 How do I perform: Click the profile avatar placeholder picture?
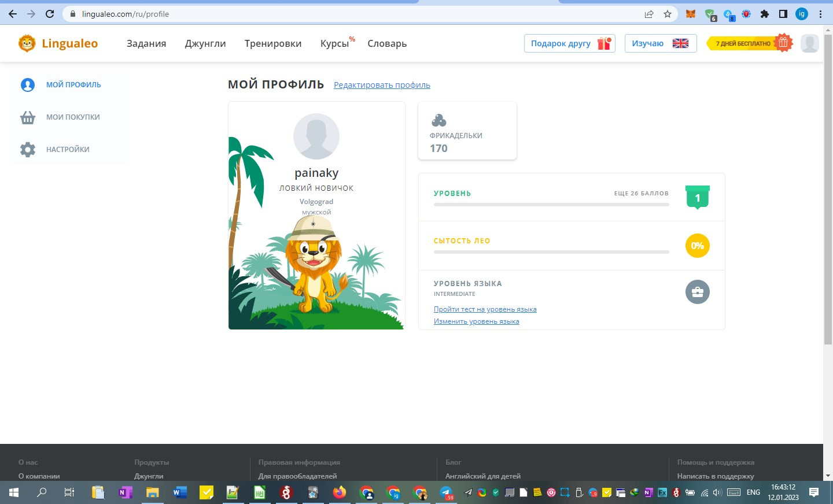pyautogui.click(x=316, y=136)
